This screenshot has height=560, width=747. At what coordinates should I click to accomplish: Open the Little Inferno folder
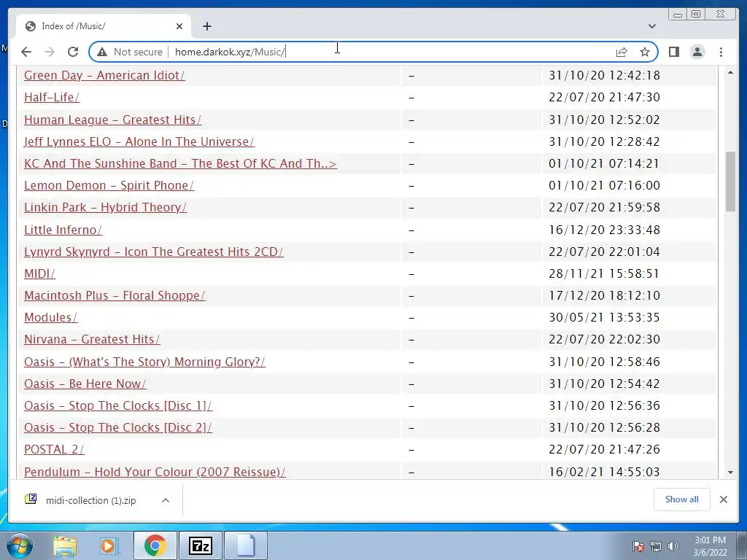pos(63,230)
